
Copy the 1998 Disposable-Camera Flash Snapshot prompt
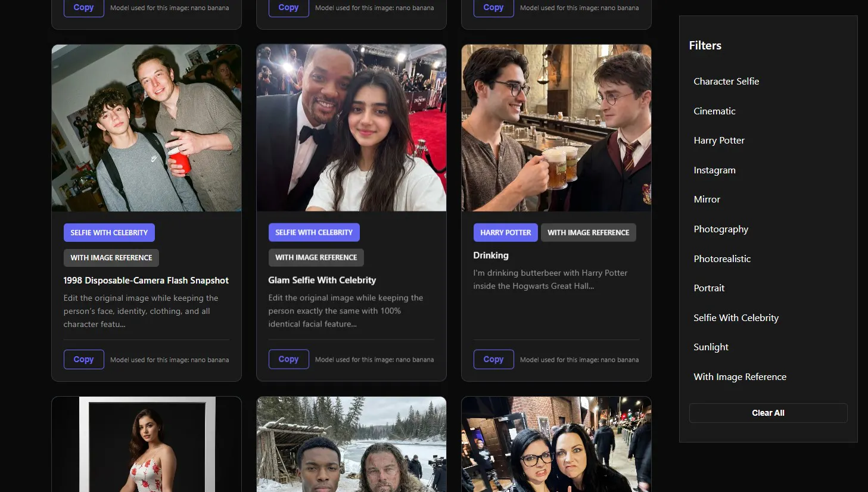[83, 359]
